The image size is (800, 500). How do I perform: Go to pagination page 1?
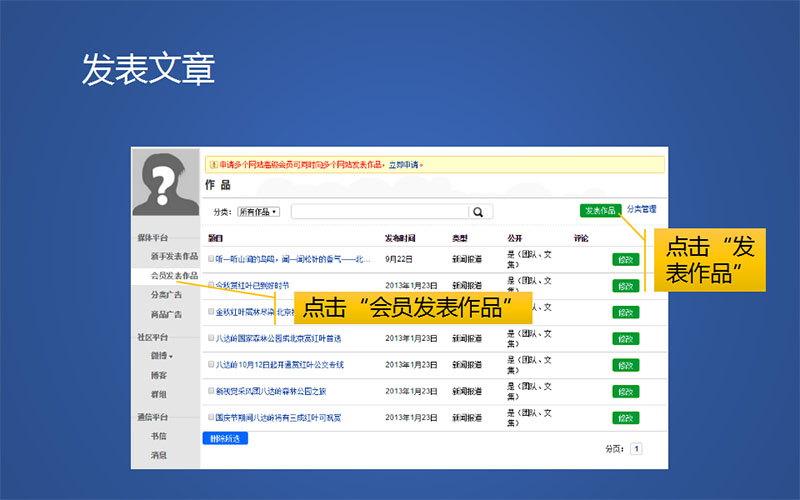point(636,449)
